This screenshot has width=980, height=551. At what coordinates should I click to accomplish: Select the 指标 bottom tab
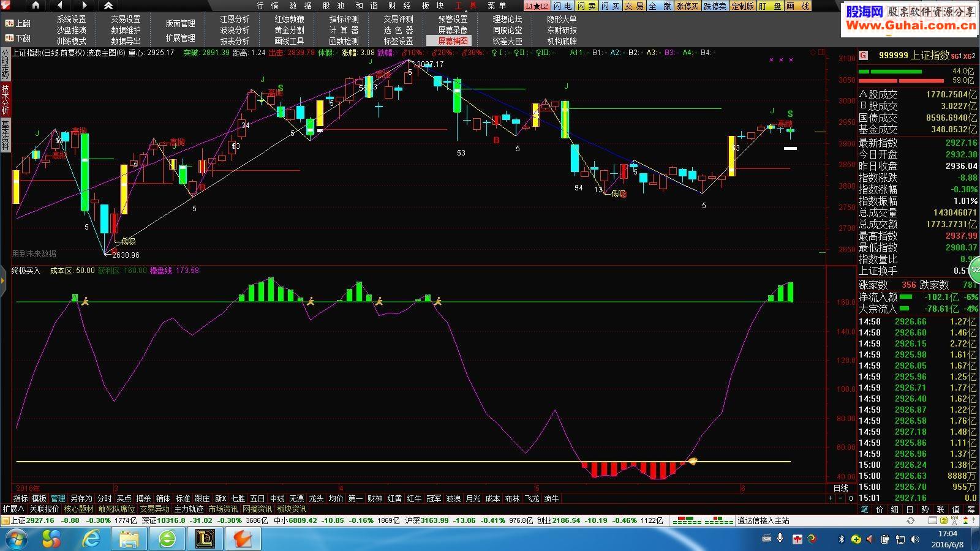(x=20, y=498)
